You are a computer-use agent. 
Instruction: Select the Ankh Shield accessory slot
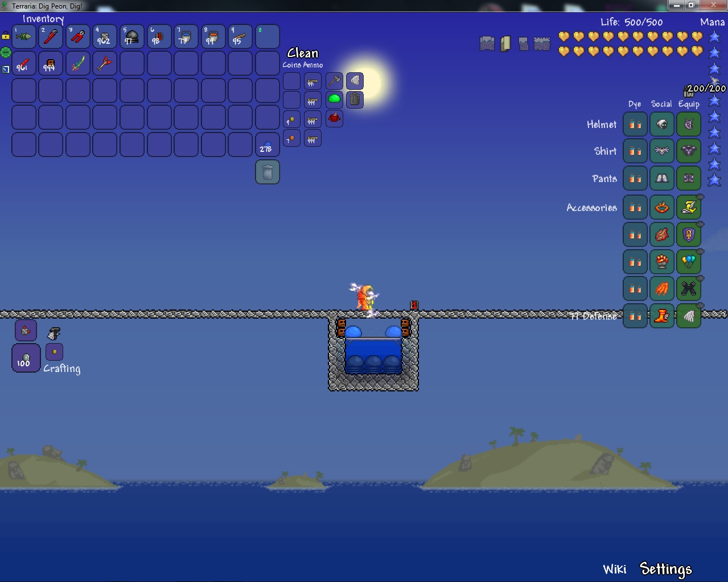click(689, 234)
